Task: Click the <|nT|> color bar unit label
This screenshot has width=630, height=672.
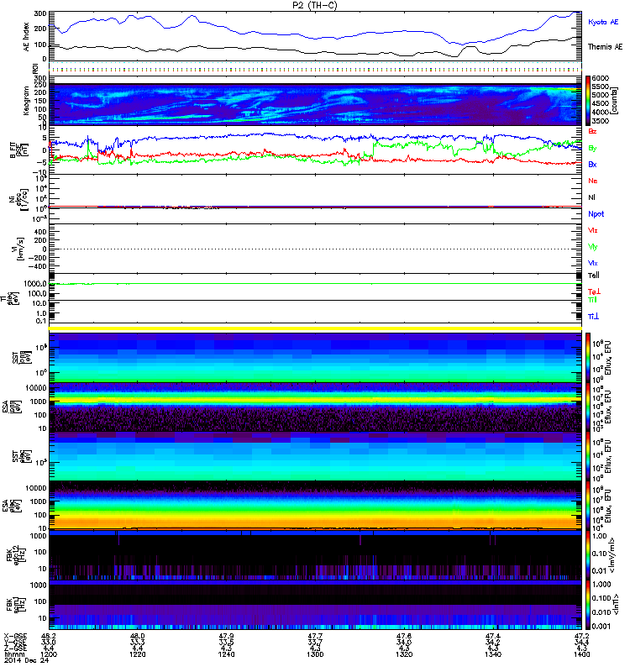Action: [x=614, y=605]
